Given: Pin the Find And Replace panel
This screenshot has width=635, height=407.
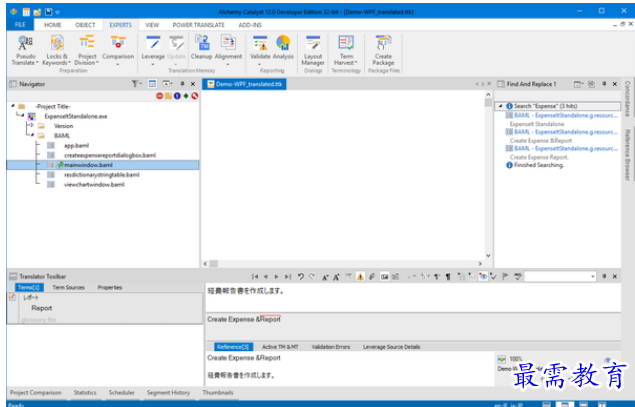Looking at the screenshot, I should (604, 84).
